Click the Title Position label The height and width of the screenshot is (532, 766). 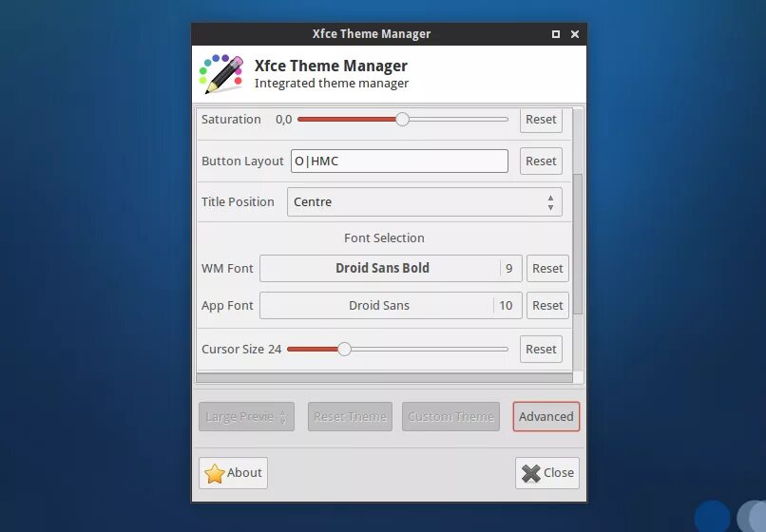(x=238, y=202)
